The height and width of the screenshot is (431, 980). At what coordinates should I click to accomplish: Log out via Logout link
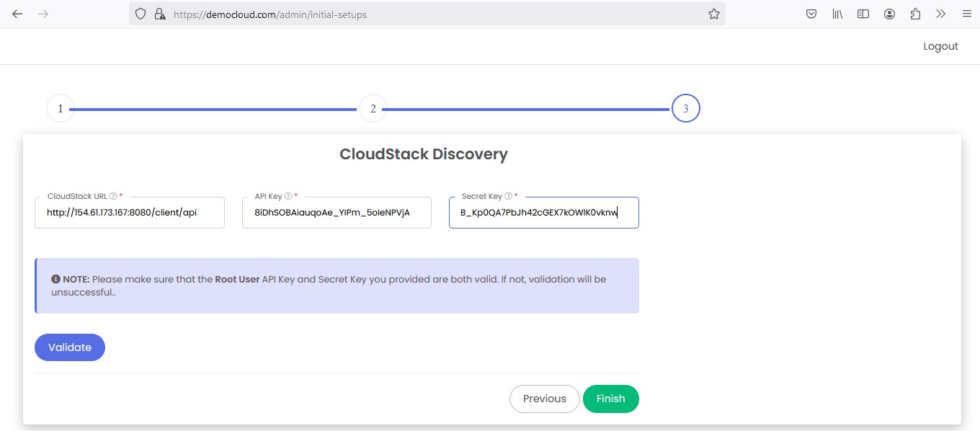[x=940, y=46]
